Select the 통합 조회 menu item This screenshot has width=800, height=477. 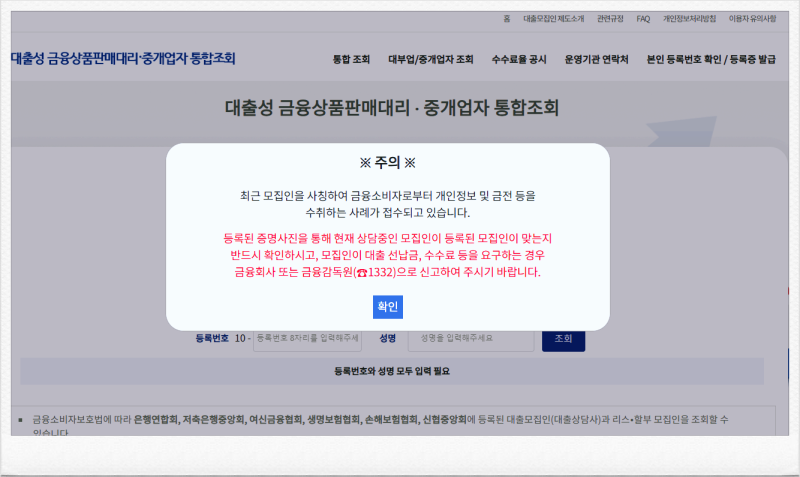pyautogui.click(x=351, y=60)
